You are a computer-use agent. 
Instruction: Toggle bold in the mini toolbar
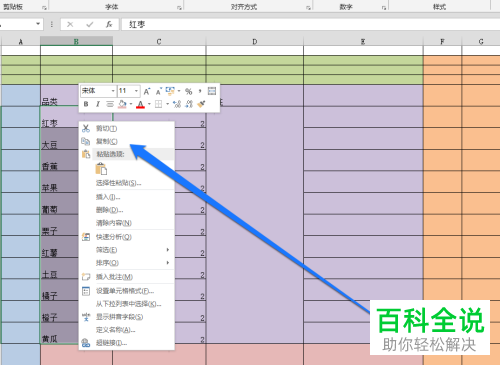[x=86, y=104]
